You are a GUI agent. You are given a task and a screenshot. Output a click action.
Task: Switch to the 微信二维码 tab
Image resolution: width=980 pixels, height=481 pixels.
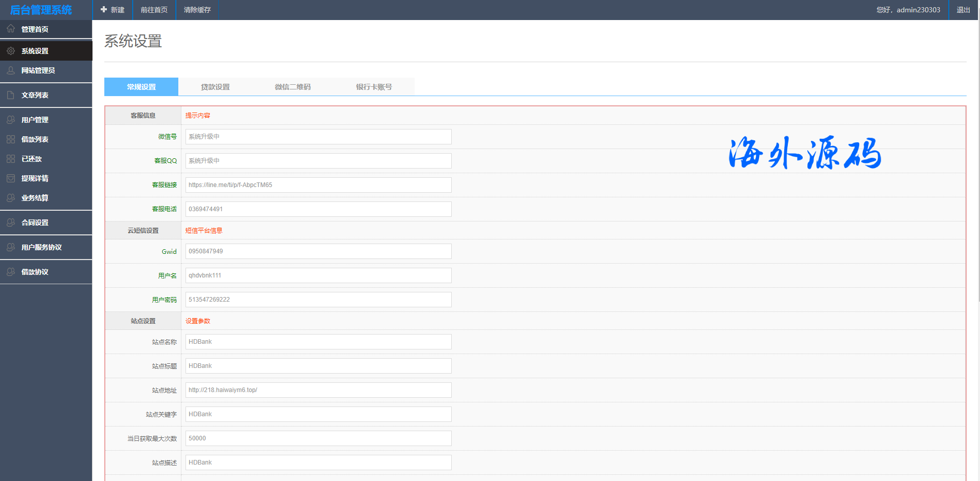(x=292, y=87)
